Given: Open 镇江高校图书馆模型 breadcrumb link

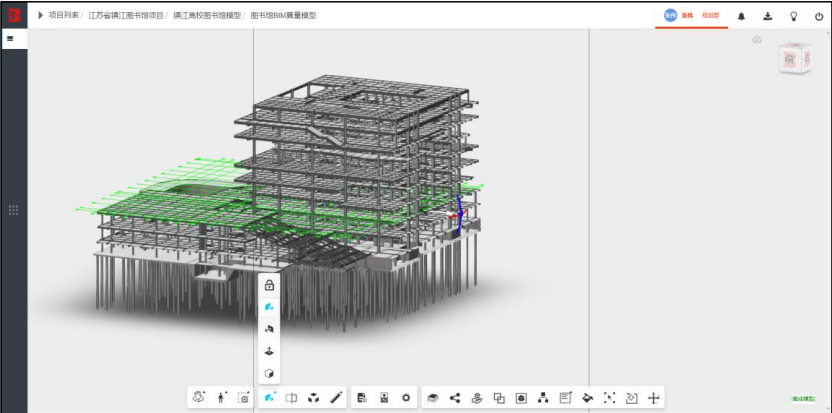Looking at the screenshot, I should coord(206,15).
